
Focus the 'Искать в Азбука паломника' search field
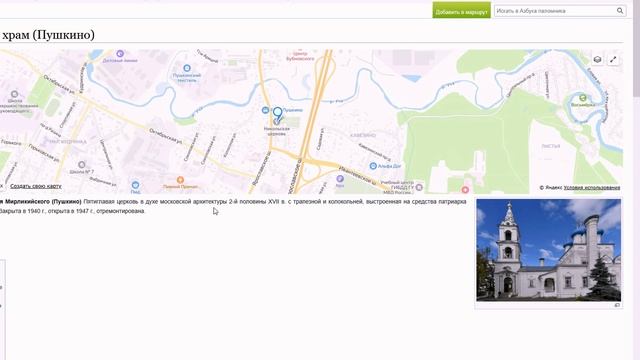point(555,11)
